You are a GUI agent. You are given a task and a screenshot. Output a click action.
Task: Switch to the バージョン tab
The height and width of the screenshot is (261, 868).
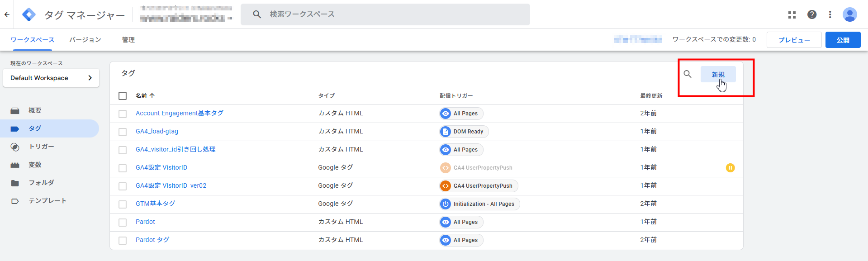[x=85, y=40]
